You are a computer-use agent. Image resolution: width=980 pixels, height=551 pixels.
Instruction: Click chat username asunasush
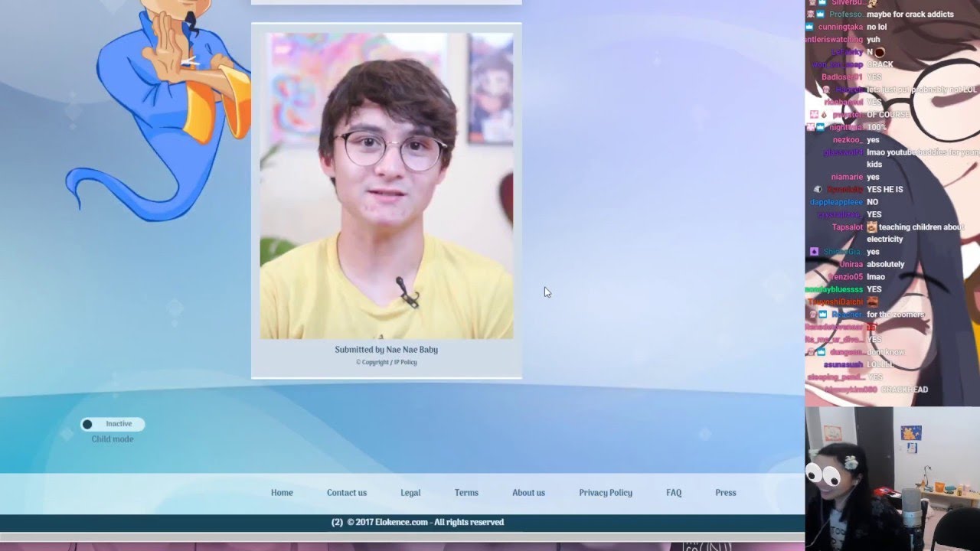[844, 364]
